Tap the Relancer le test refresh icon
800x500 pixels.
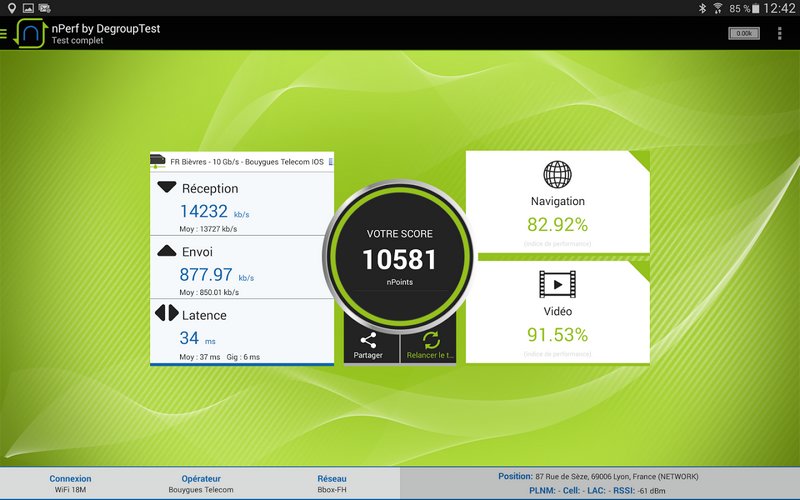(431, 341)
